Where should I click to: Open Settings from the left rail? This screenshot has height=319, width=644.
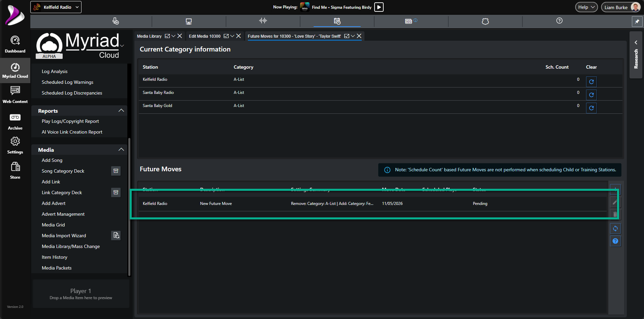pyautogui.click(x=15, y=145)
